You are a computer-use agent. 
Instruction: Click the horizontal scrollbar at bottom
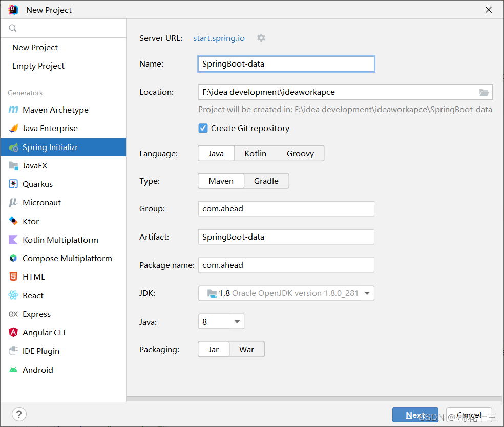click(314, 399)
